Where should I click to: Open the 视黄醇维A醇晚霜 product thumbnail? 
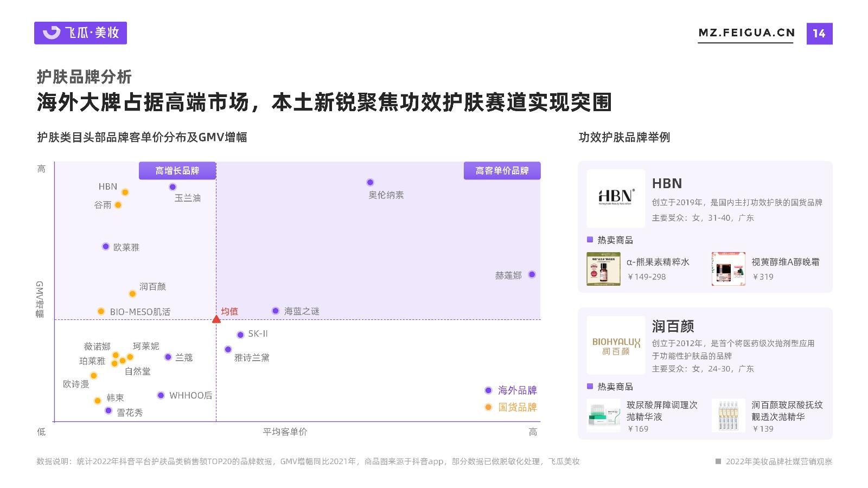(x=729, y=269)
